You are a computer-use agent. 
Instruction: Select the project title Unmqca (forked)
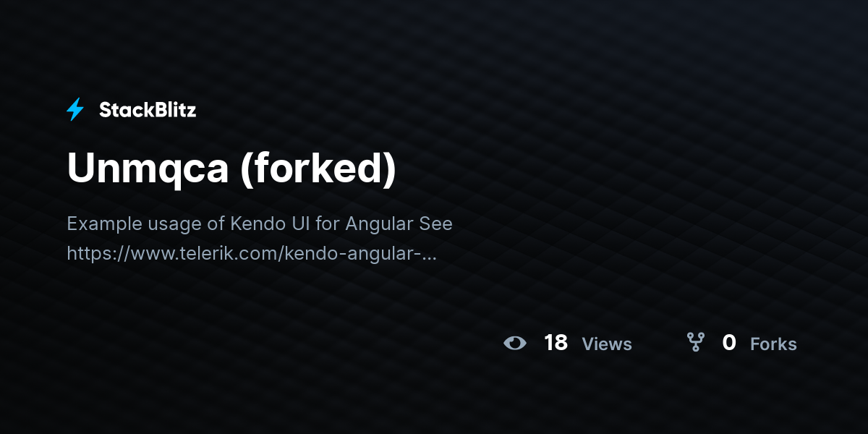(x=231, y=169)
